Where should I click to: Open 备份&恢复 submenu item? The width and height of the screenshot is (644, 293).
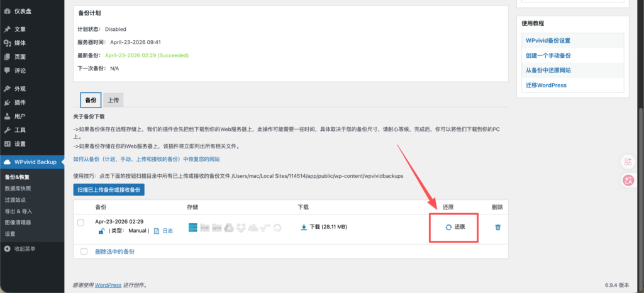(x=17, y=177)
